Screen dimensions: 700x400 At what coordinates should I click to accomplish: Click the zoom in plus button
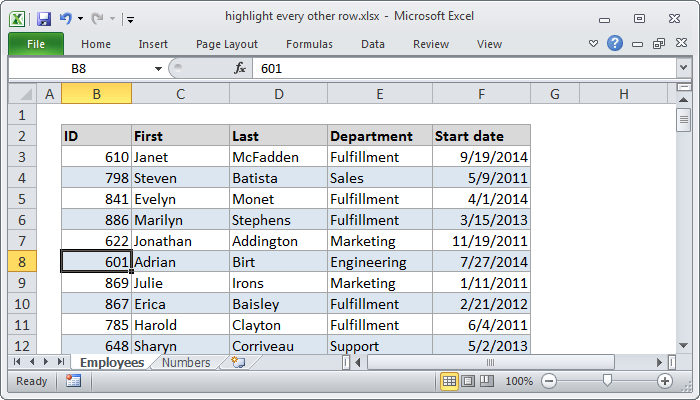[x=665, y=381]
